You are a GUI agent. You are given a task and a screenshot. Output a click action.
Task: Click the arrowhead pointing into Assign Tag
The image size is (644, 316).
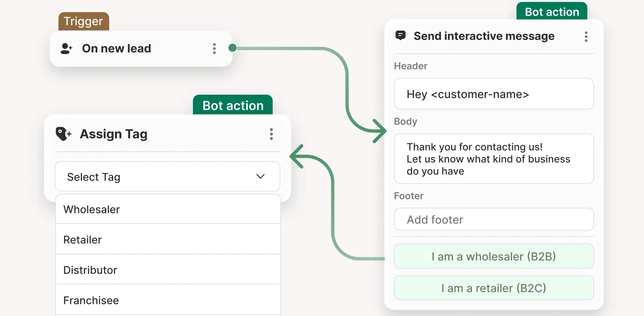296,156
